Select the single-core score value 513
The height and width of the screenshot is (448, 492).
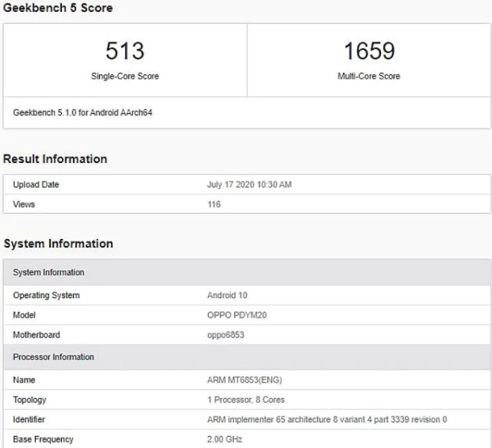click(x=125, y=51)
